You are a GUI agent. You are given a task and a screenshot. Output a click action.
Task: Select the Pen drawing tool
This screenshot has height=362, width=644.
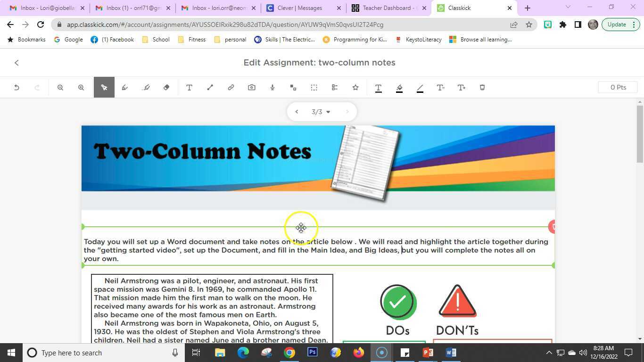pyautogui.click(x=125, y=87)
